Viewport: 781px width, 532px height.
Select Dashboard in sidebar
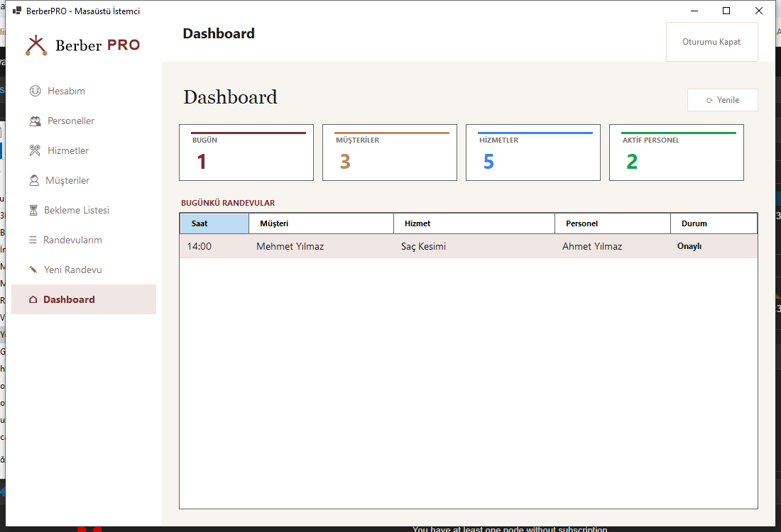coord(84,299)
